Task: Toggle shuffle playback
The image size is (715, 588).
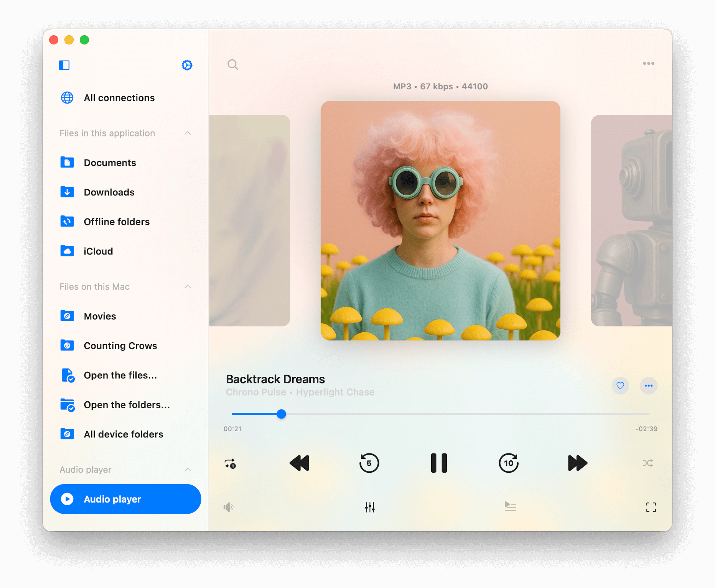Action: pyautogui.click(x=648, y=463)
